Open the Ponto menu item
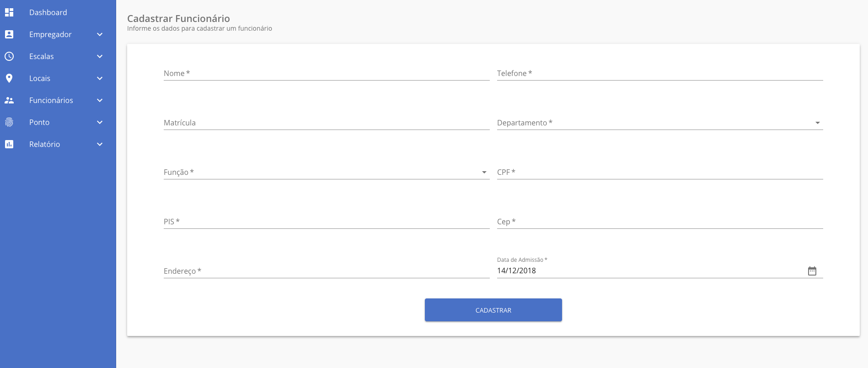The width and height of the screenshot is (868, 368). [39, 122]
